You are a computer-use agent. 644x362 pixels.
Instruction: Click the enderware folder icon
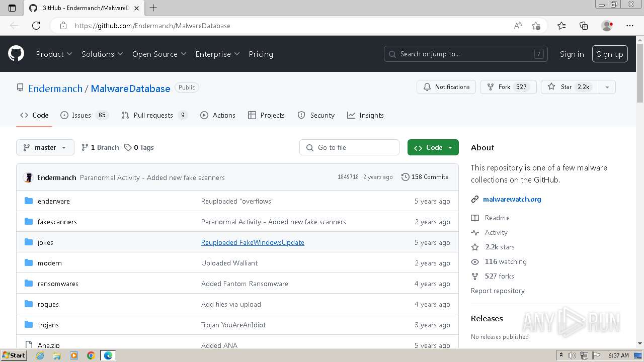(29, 201)
